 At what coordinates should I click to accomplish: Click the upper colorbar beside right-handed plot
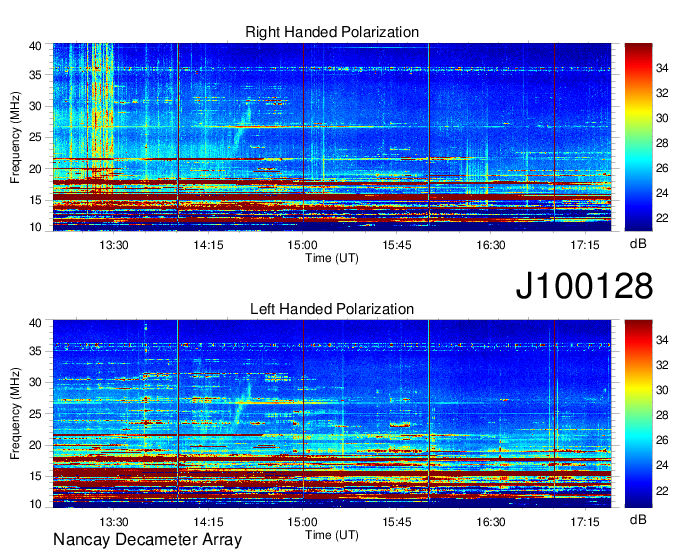click(638, 137)
